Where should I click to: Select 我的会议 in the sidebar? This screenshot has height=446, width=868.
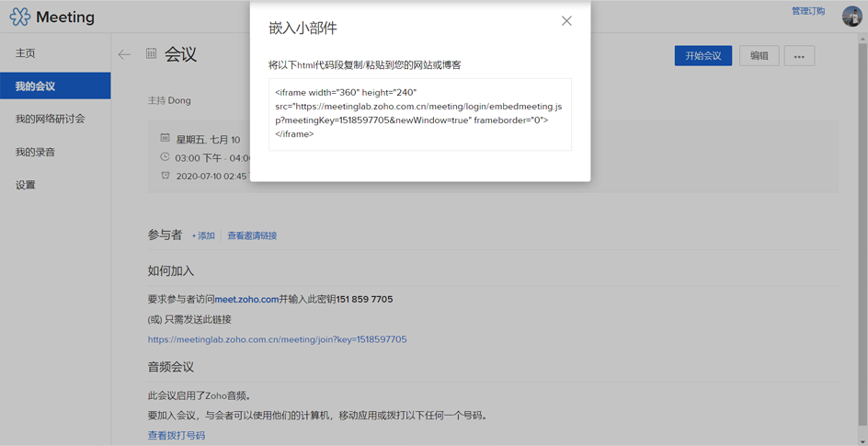click(x=36, y=86)
